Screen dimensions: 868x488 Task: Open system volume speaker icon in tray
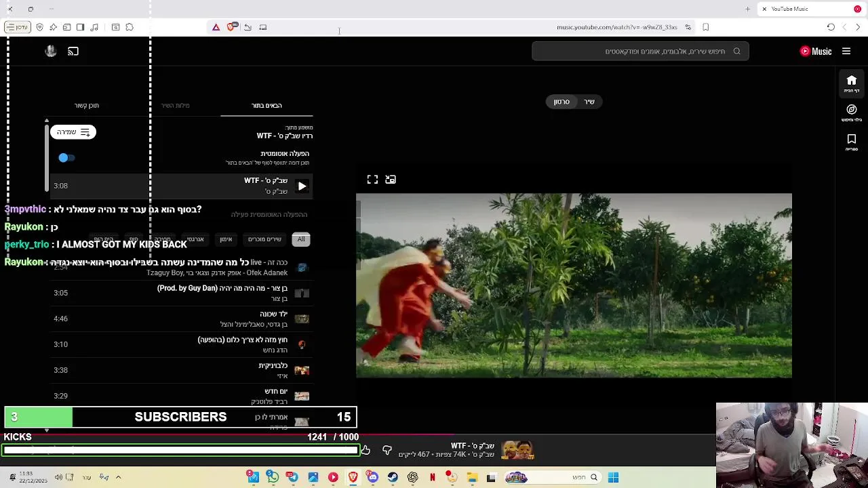click(58, 477)
